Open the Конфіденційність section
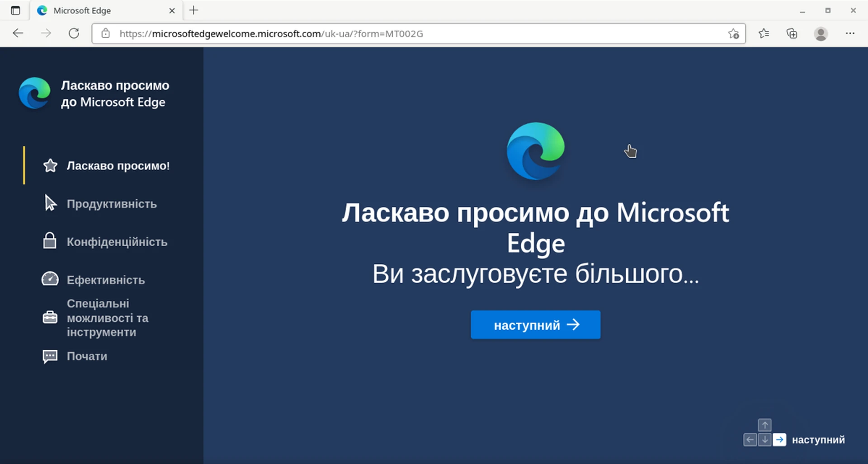 tap(117, 242)
